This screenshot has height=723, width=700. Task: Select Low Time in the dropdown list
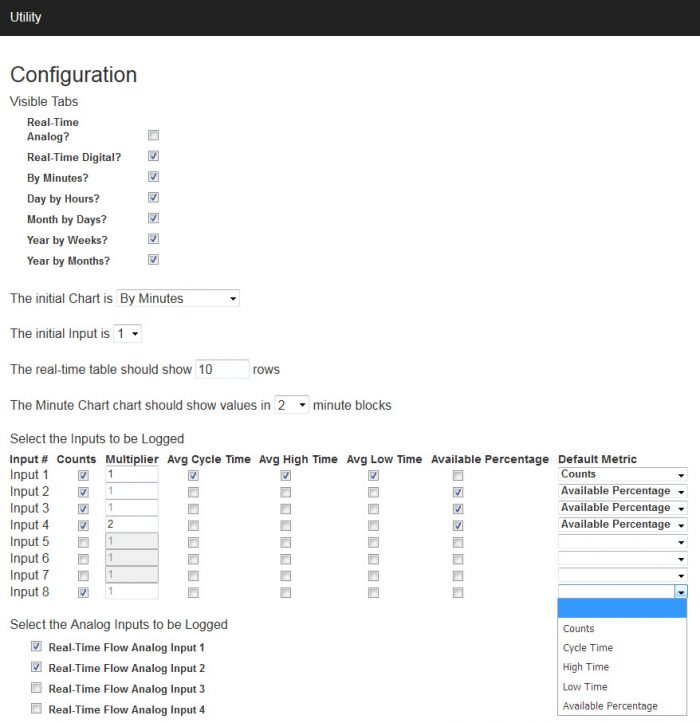[585, 687]
